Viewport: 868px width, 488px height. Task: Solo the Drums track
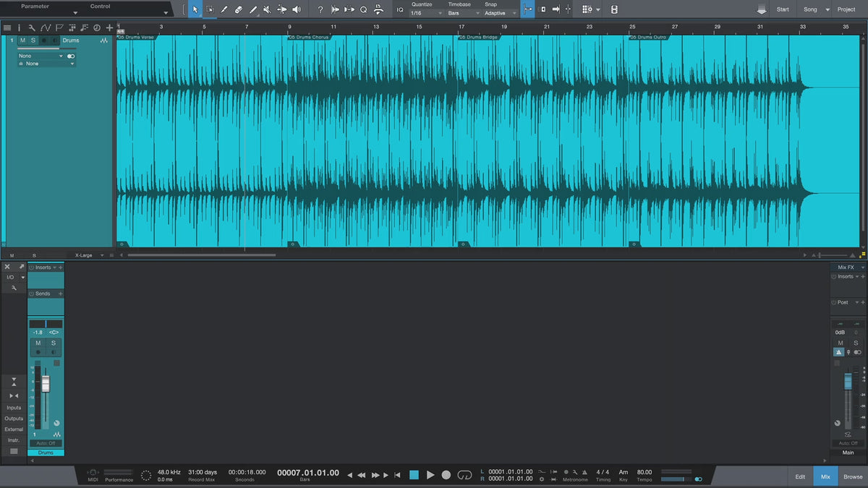(33, 40)
